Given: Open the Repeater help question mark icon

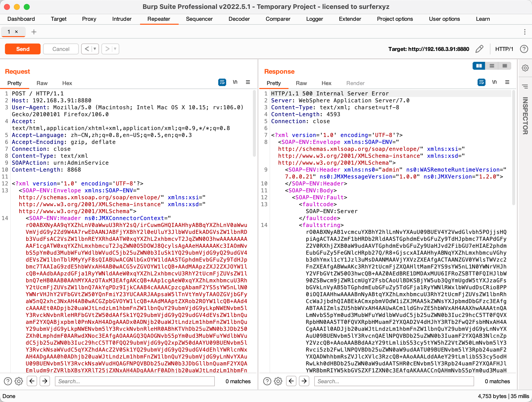Looking at the screenshot, I should [x=524, y=49].
